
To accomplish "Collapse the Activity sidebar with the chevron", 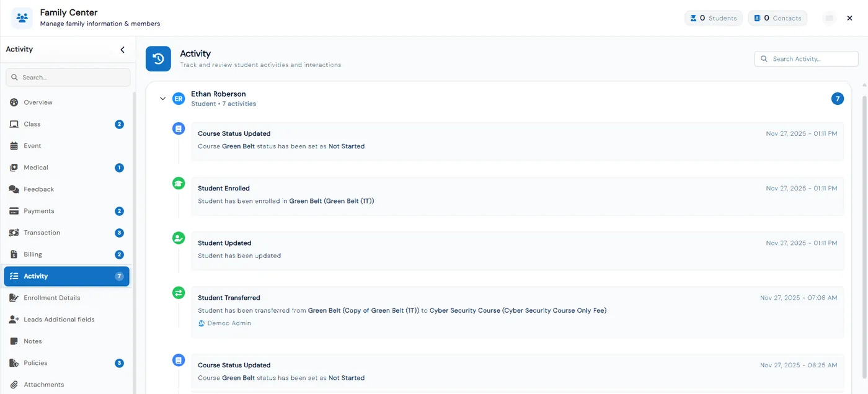I will pyautogui.click(x=122, y=50).
